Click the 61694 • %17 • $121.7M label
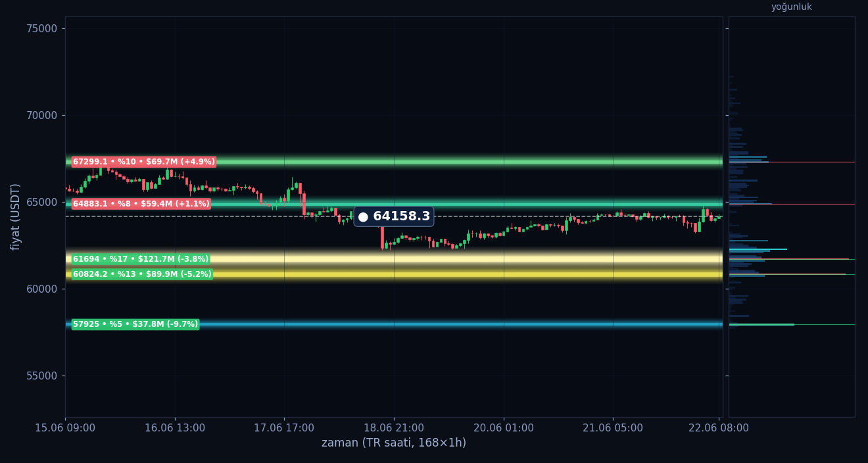The height and width of the screenshot is (463, 868). (x=141, y=259)
